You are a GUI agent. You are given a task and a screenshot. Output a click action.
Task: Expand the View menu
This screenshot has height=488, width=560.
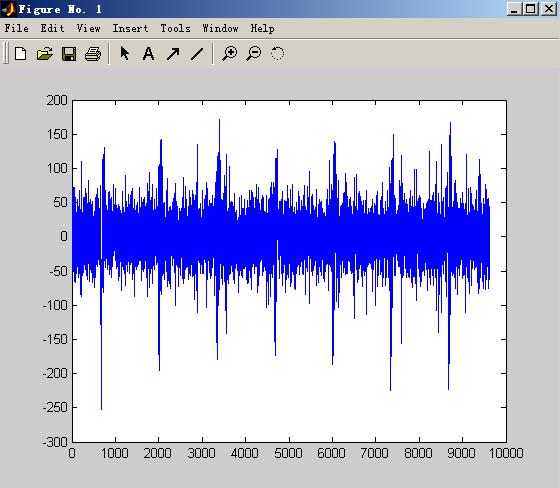point(88,28)
